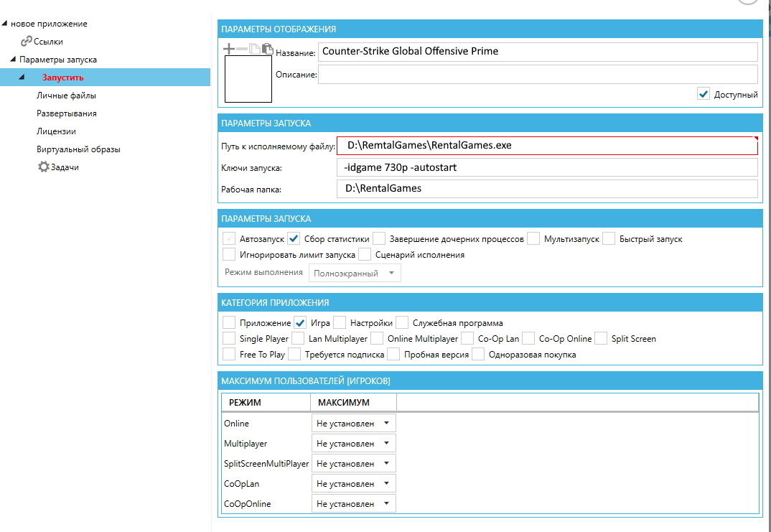Click the empty application image thumbnail box
The image size is (771, 532).
[248, 79]
